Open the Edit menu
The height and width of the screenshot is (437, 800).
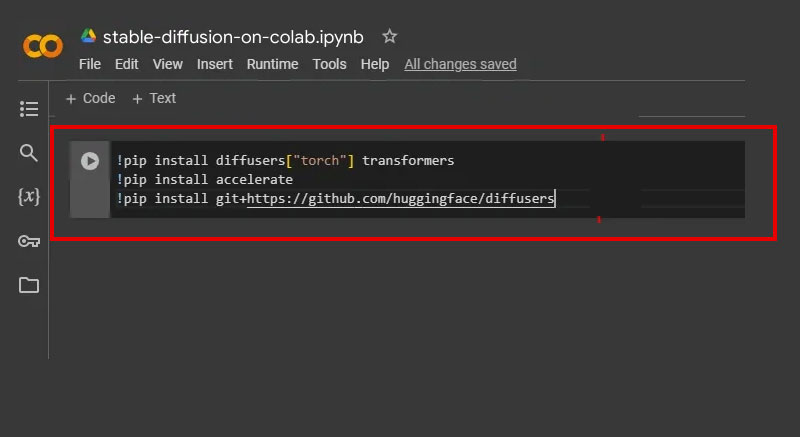click(x=127, y=64)
